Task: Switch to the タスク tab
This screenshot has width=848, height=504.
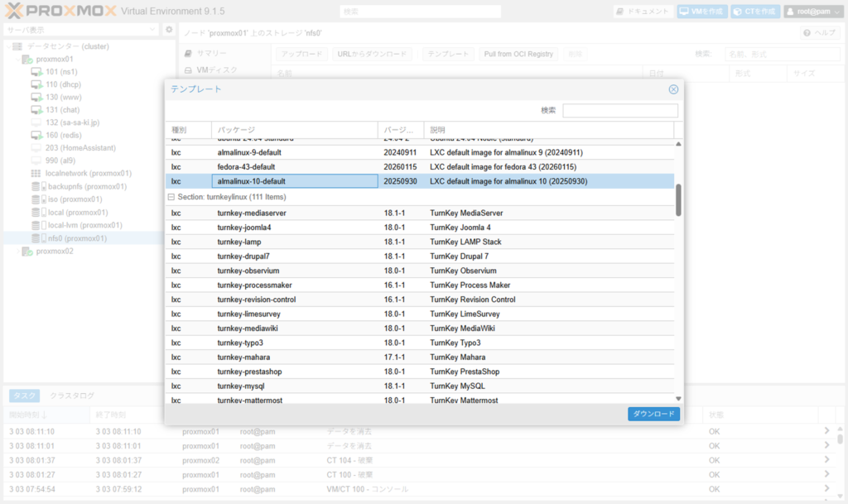Action: 22,396
